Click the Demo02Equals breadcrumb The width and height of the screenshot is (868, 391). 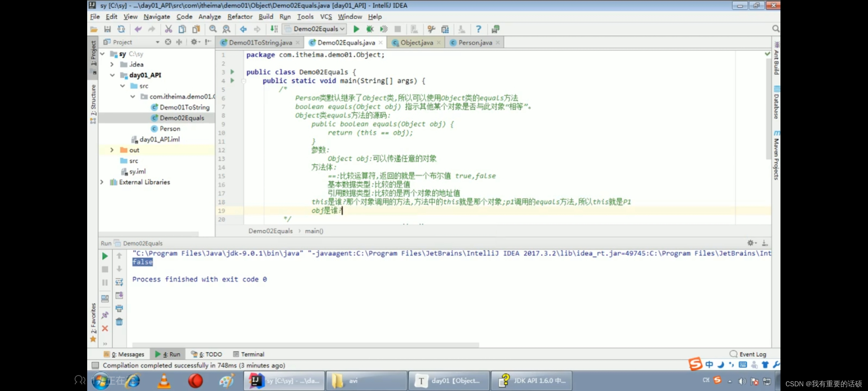point(271,231)
